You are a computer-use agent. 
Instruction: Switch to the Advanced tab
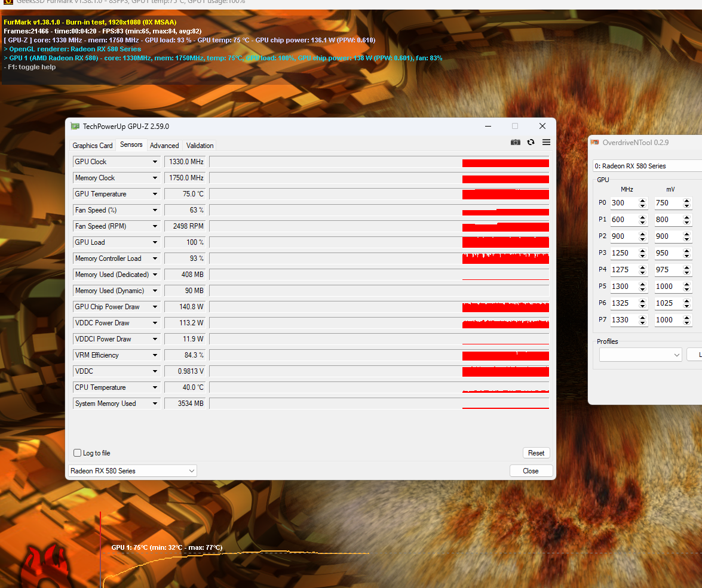[x=164, y=146]
